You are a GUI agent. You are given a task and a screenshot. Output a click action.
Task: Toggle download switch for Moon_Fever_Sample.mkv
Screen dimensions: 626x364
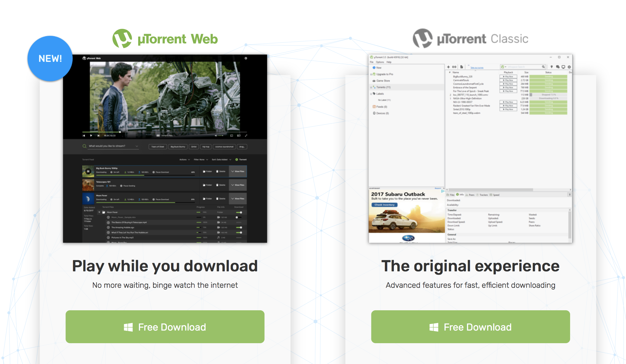[x=239, y=217]
